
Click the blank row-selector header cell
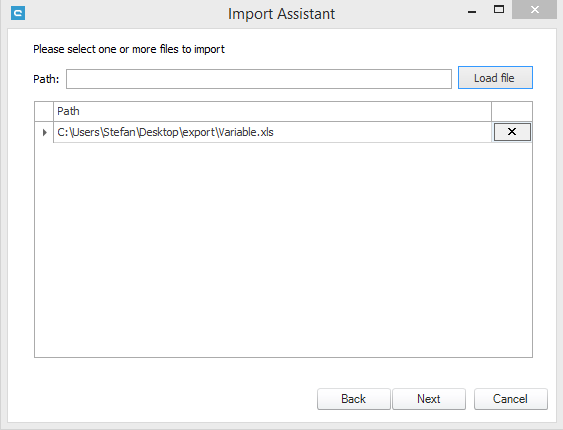click(x=44, y=111)
